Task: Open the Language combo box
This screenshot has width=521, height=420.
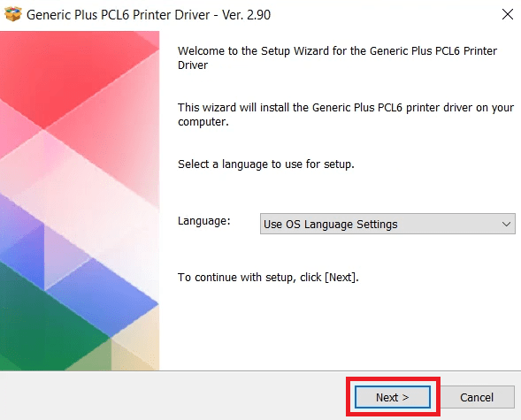Action: (387, 224)
